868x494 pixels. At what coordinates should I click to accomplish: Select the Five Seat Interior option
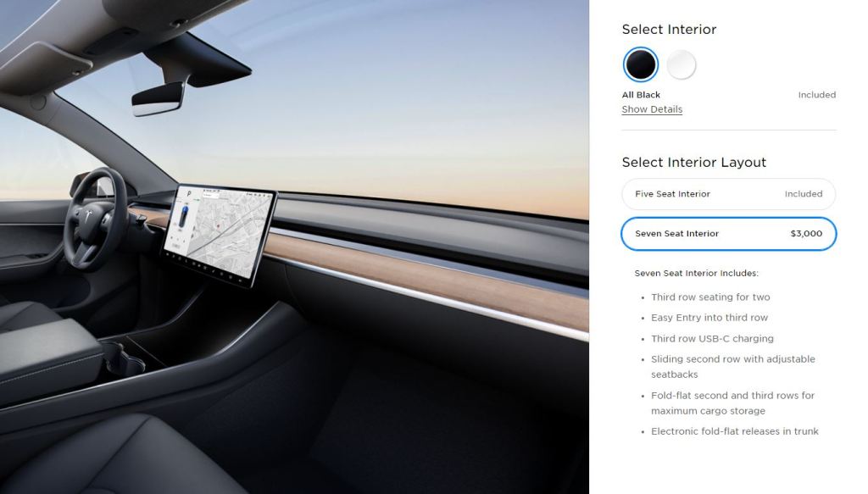pyautogui.click(x=728, y=194)
